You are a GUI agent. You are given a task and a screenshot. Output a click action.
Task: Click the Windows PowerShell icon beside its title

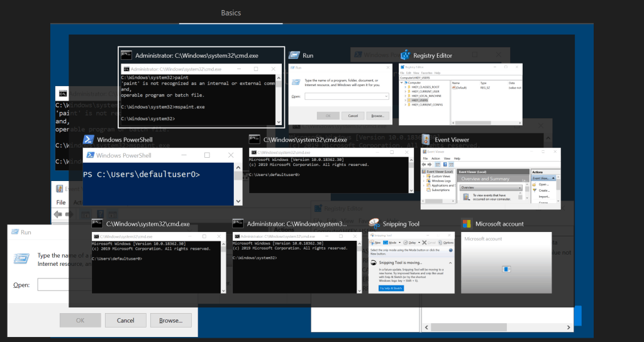click(x=88, y=140)
